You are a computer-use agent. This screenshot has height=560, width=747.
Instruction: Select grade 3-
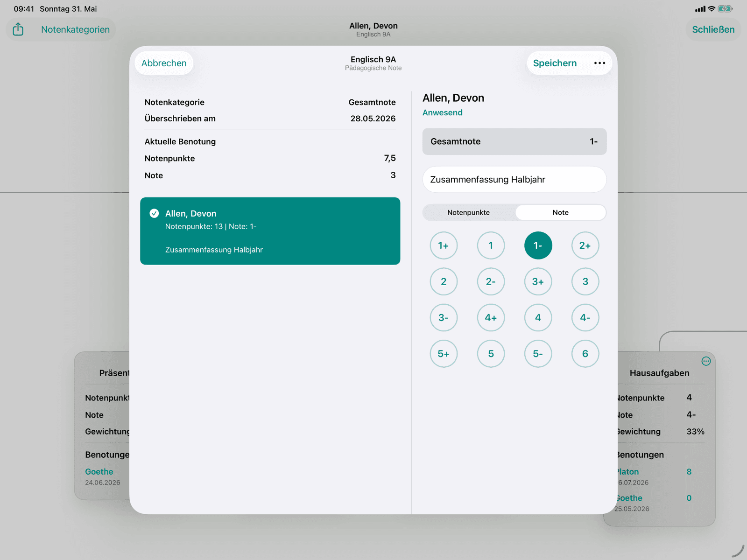coord(444,318)
